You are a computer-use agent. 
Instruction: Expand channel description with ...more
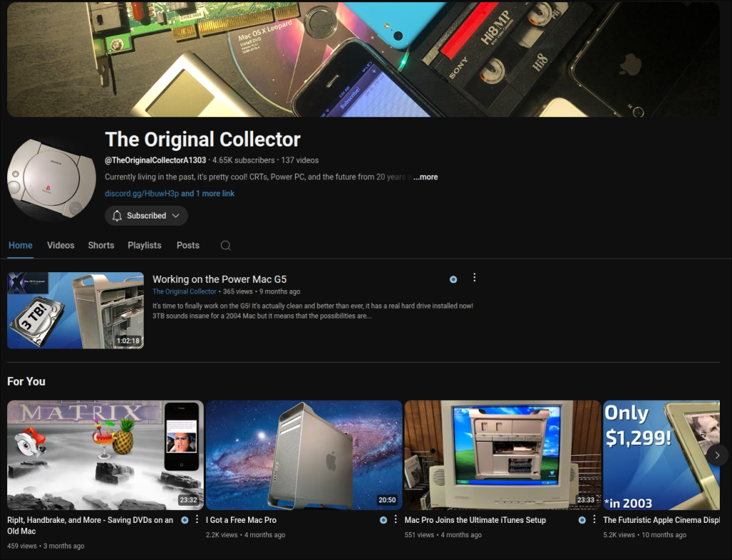click(x=425, y=177)
